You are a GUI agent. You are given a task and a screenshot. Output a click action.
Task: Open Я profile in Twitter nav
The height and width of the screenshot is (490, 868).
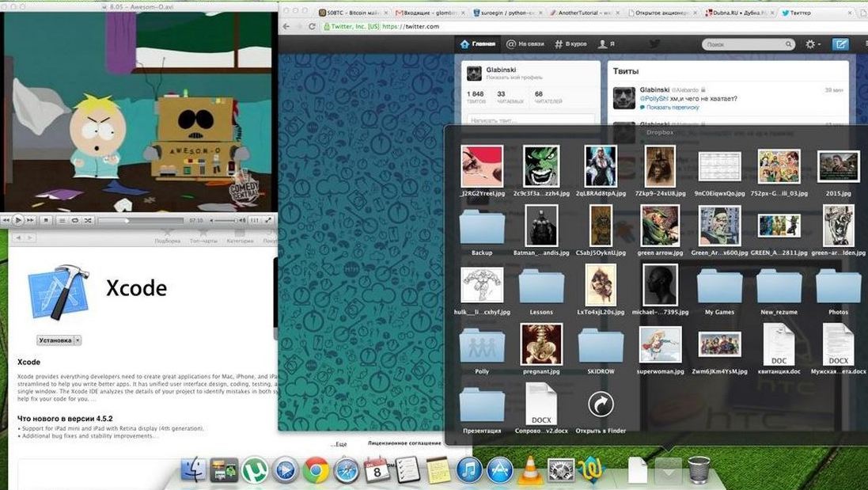point(606,44)
